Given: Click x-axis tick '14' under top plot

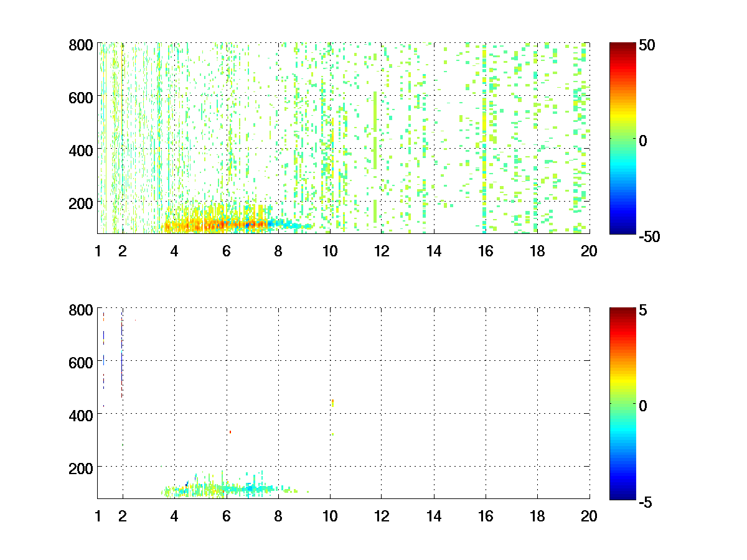Looking at the screenshot, I should click(434, 251).
